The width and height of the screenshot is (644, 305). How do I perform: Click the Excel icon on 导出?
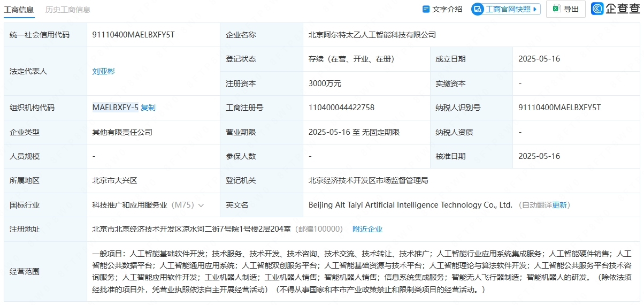(556, 9)
